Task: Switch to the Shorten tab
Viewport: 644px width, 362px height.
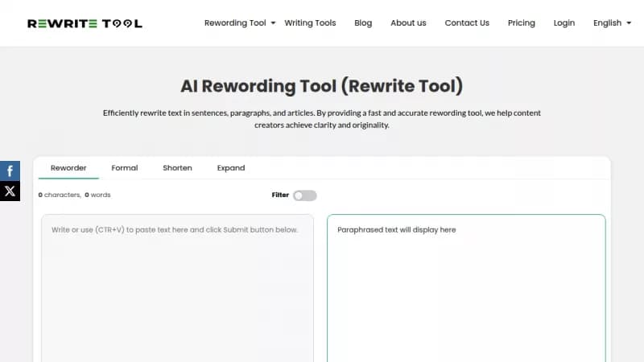Action: pos(177,168)
